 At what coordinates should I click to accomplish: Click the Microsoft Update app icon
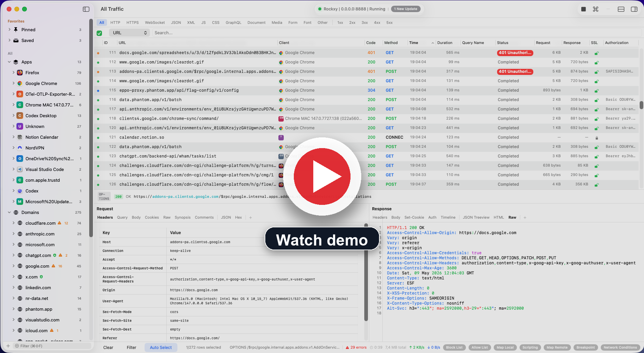point(20,202)
